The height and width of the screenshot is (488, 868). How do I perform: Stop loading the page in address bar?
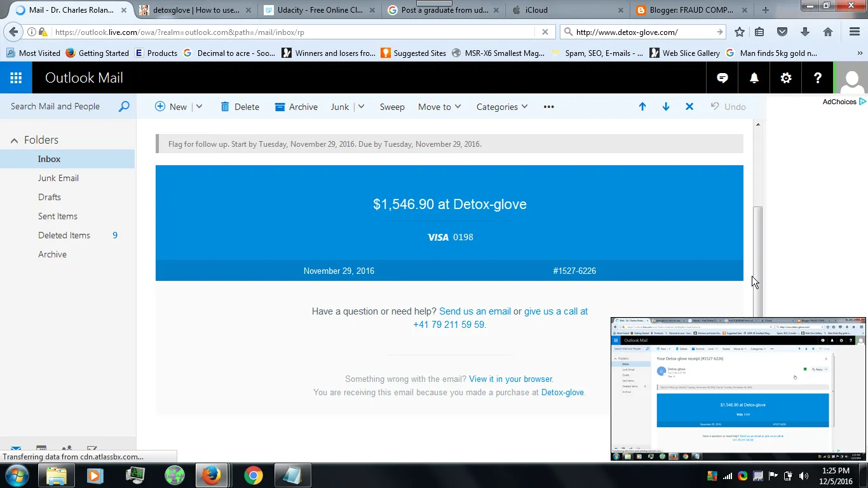545,32
